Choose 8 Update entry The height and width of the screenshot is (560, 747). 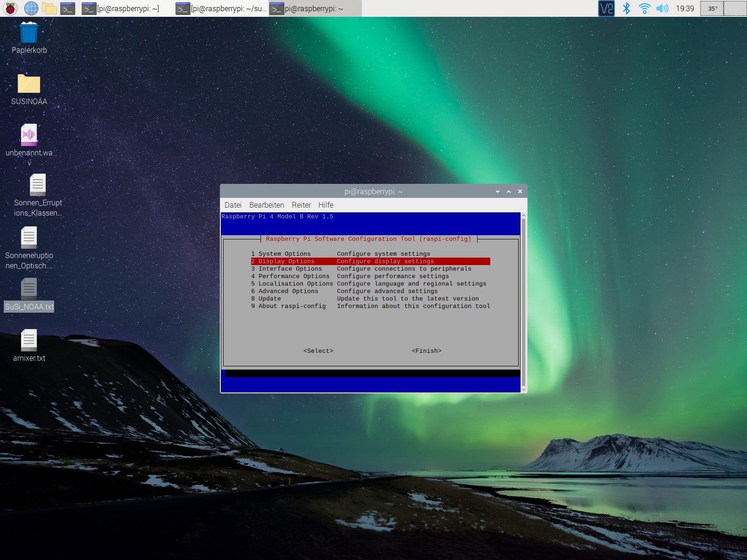(x=370, y=299)
